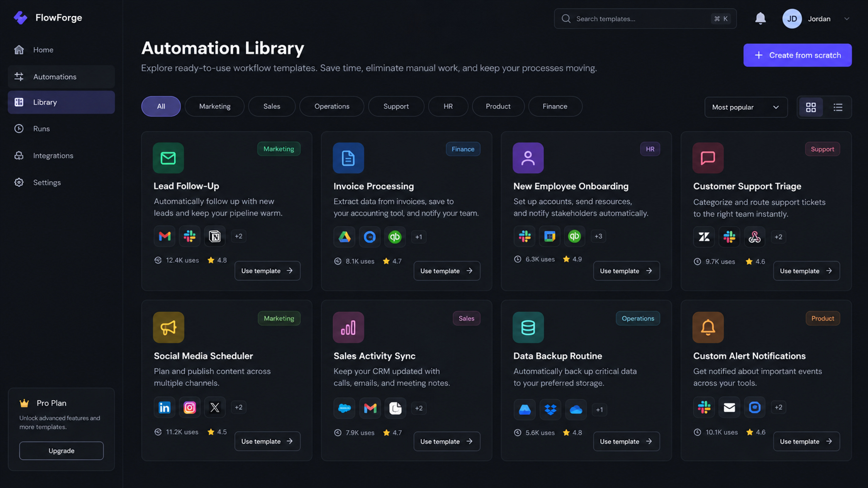Open Runs in the sidebar
Image resolution: width=868 pixels, height=488 pixels.
pyautogui.click(x=61, y=129)
